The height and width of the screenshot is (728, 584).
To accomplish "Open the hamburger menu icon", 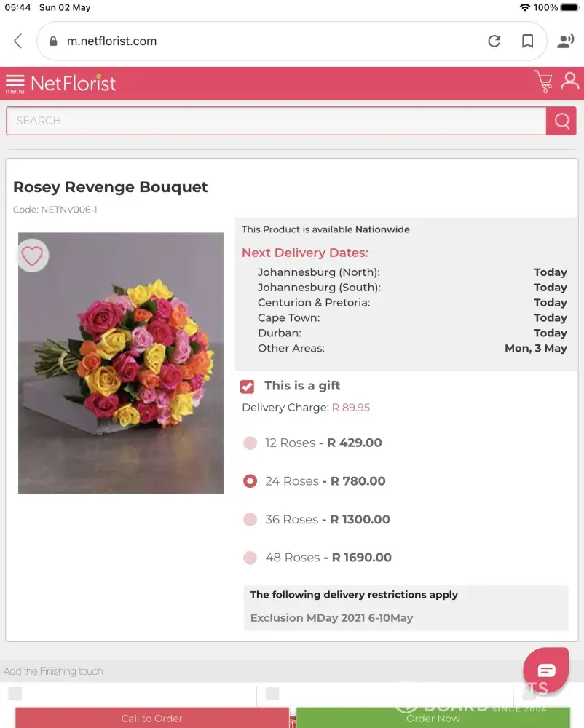I will 15,83.
